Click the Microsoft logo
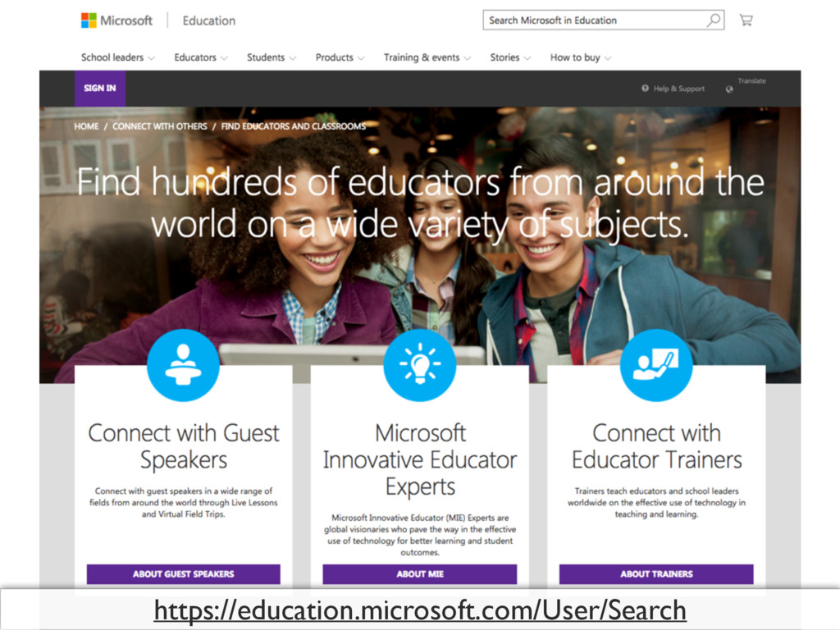The width and height of the screenshot is (840, 630). (x=116, y=21)
